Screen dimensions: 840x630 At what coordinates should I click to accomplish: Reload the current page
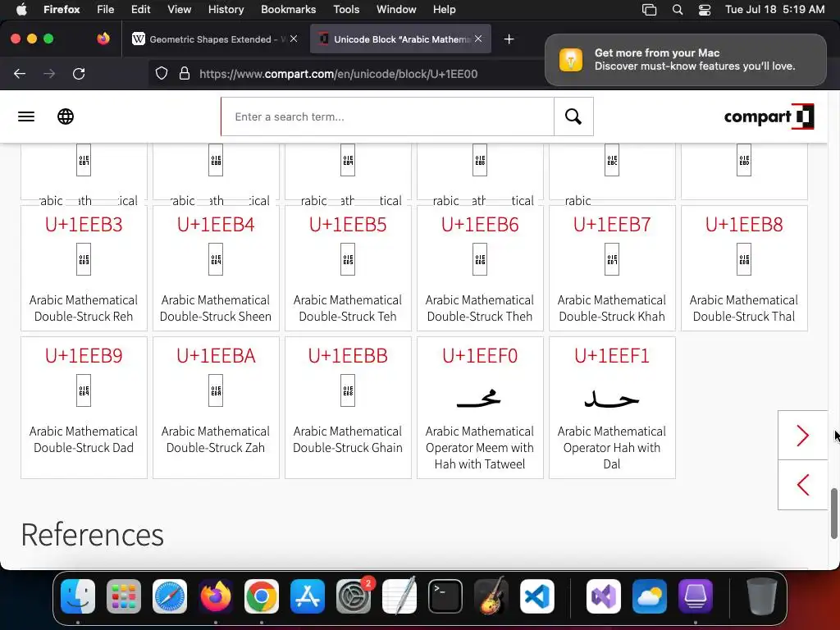pyautogui.click(x=79, y=73)
